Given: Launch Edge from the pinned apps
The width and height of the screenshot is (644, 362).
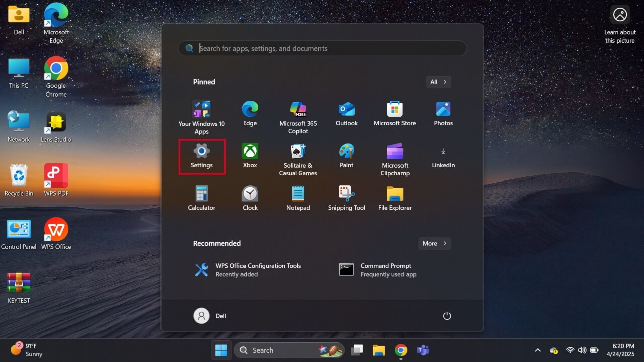Looking at the screenshot, I should 250,114.
